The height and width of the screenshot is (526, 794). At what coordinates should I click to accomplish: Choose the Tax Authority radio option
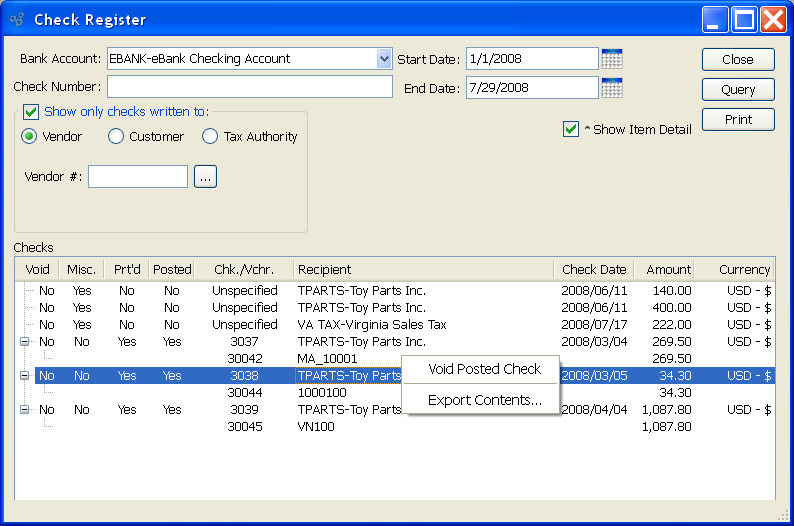coord(210,136)
